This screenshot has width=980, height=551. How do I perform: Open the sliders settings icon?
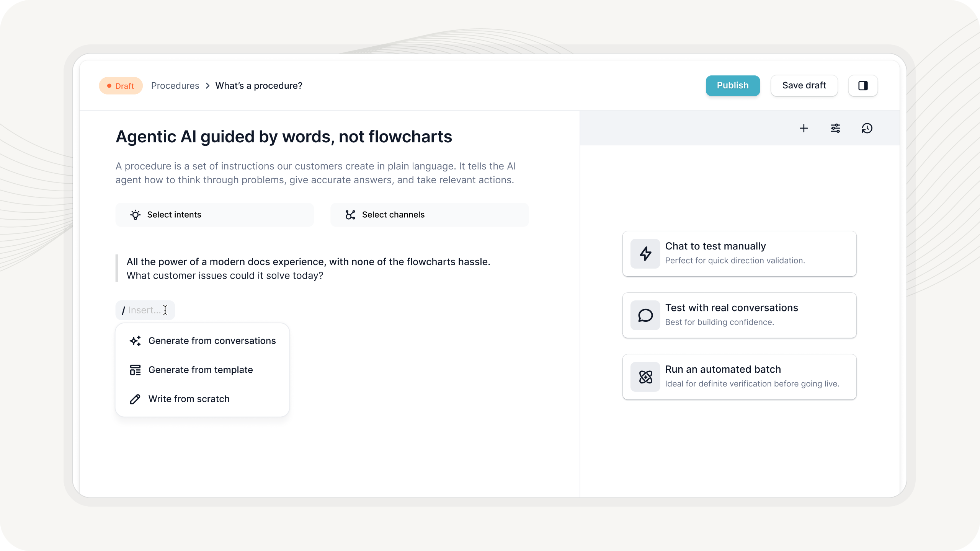coord(835,128)
